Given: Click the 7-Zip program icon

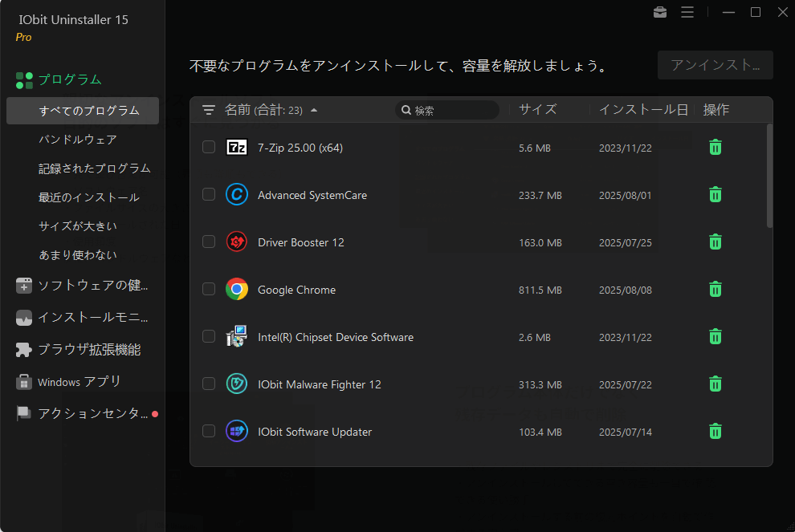Looking at the screenshot, I should point(237,148).
